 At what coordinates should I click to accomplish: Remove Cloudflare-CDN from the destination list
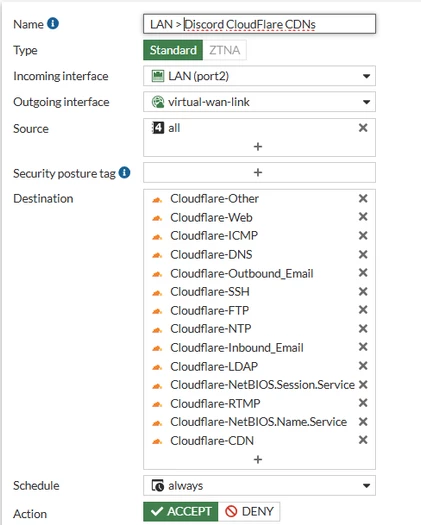click(363, 440)
